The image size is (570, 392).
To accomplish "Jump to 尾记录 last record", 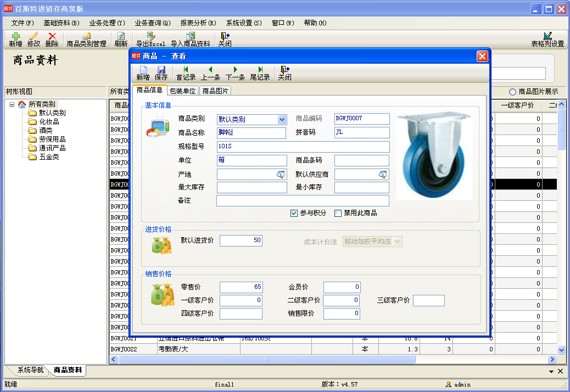I will pyautogui.click(x=260, y=73).
